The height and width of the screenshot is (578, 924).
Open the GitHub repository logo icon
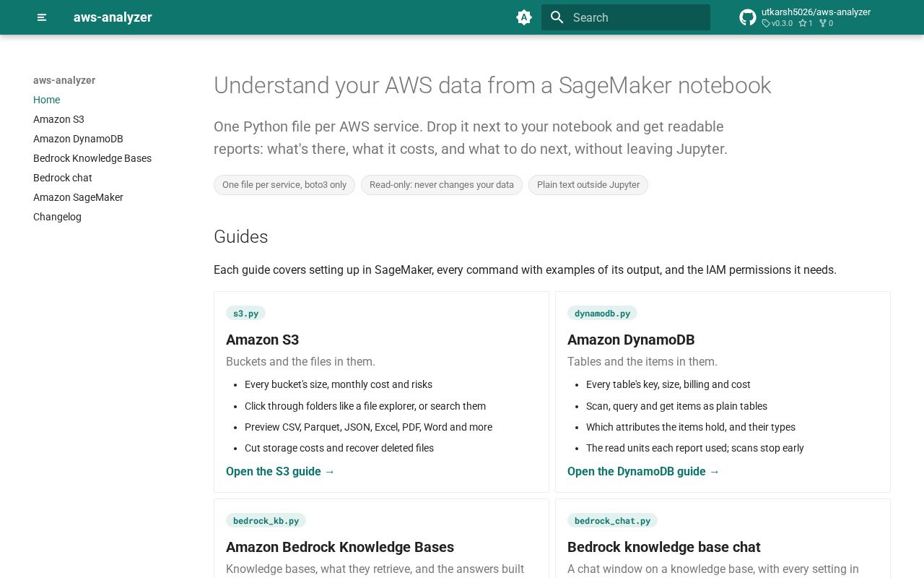click(748, 17)
